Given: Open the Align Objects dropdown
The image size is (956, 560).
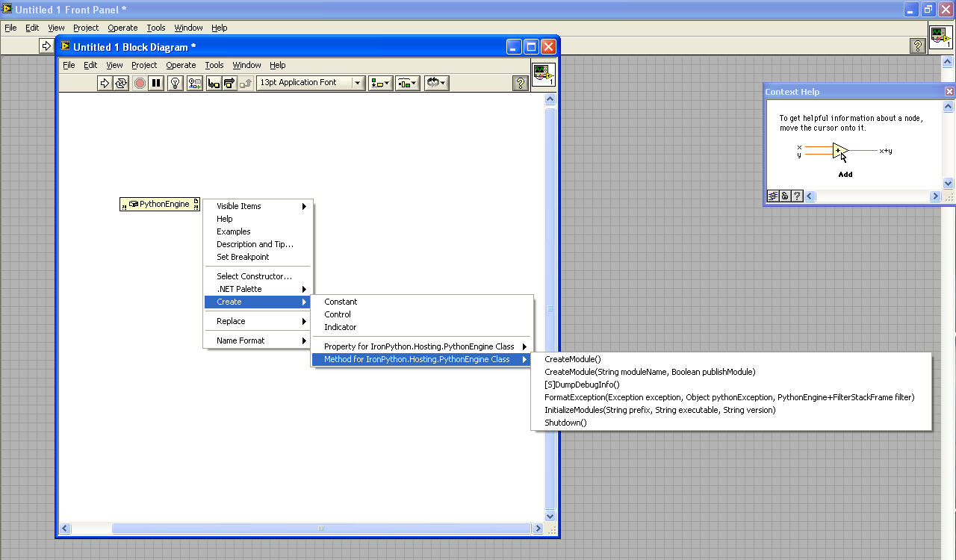Looking at the screenshot, I should tap(380, 83).
